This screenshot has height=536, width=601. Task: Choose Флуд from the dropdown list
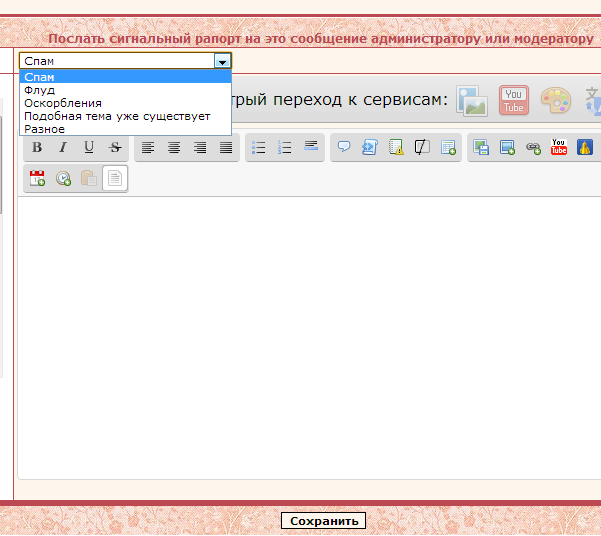pyautogui.click(x=125, y=90)
